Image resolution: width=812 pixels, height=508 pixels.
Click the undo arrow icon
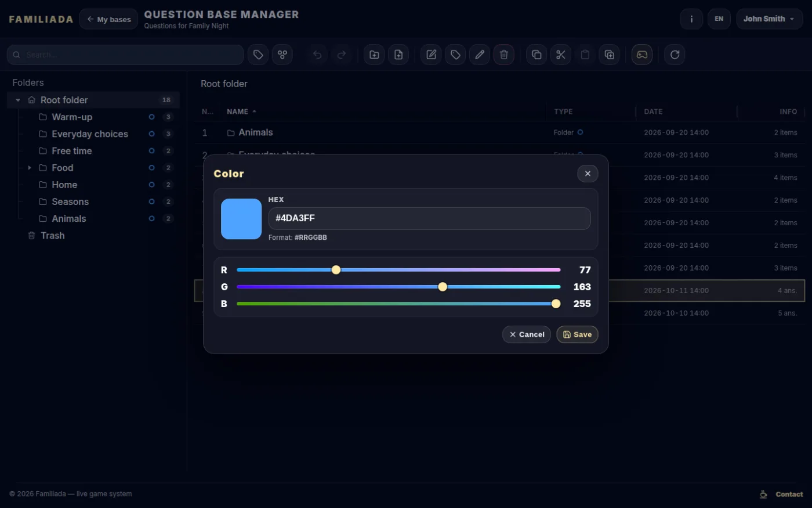[317, 55]
